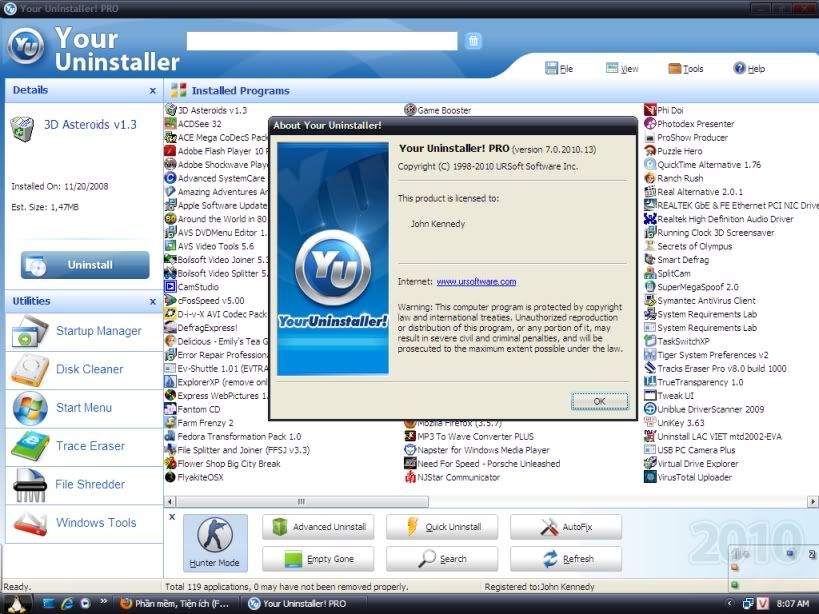Click Quick Uninstall button

click(442, 527)
